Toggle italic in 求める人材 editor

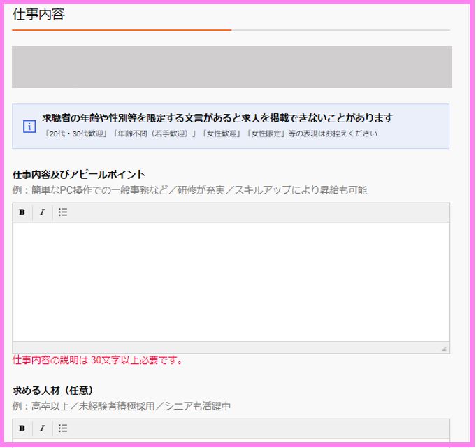click(x=42, y=428)
